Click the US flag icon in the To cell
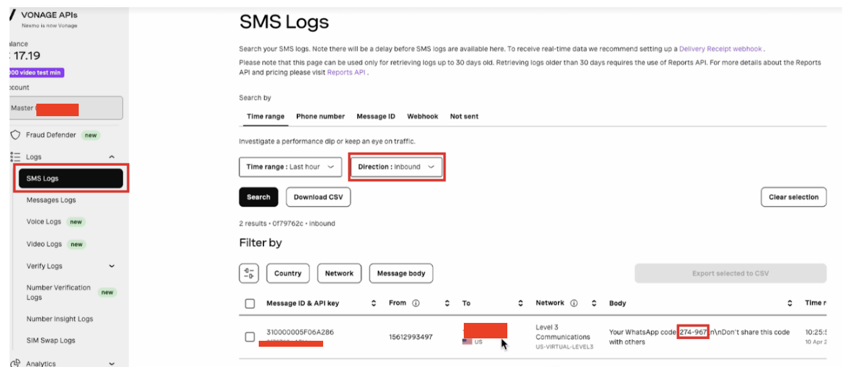The height and width of the screenshot is (367, 868). tap(467, 342)
